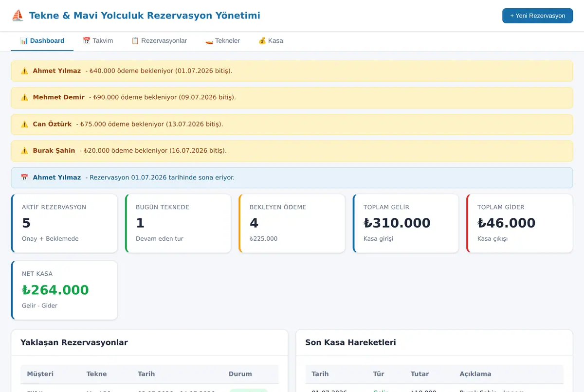The image size is (584, 392).
Task: Click Burak Şahin's name in the alert
Action: pyautogui.click(x=54, y=151)
